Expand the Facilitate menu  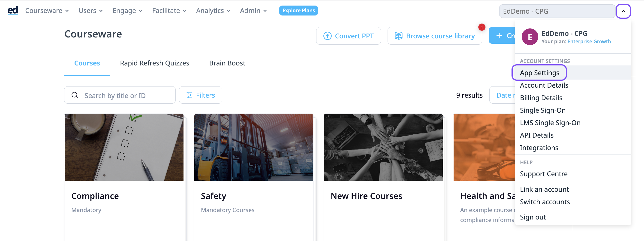point(169,11)
